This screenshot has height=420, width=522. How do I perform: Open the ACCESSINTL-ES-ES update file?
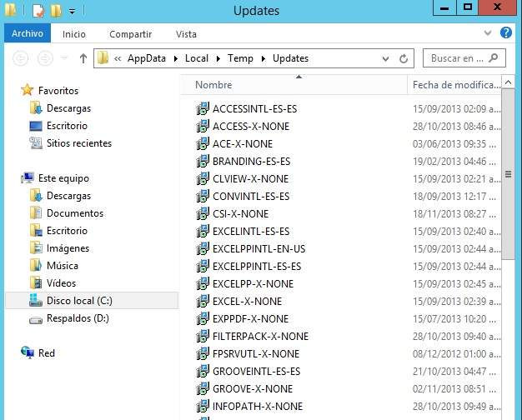coord(254,109)
